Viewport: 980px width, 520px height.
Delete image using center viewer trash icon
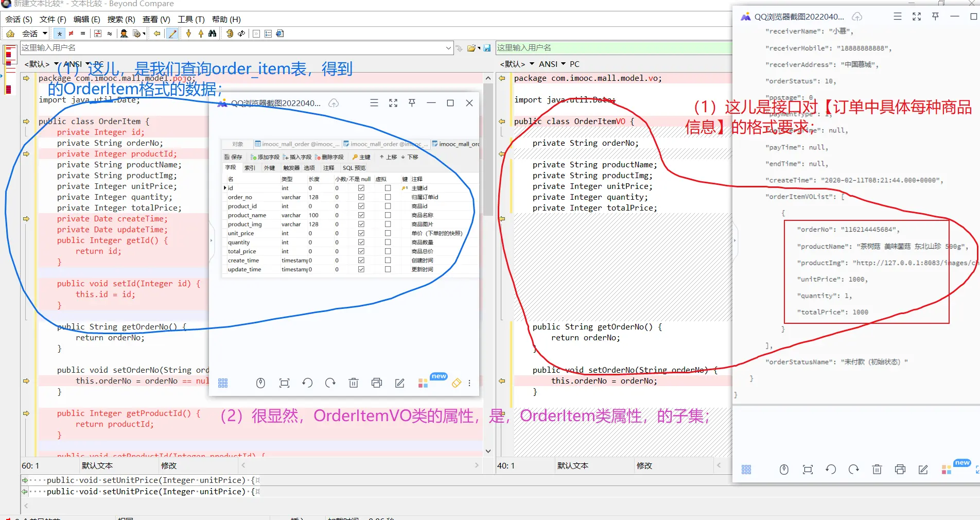(354, 383)
